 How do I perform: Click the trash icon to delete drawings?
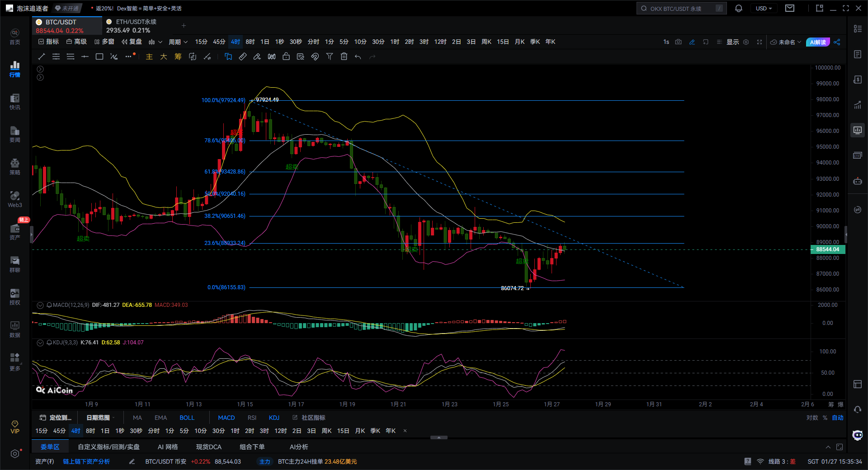coord(344,56)
